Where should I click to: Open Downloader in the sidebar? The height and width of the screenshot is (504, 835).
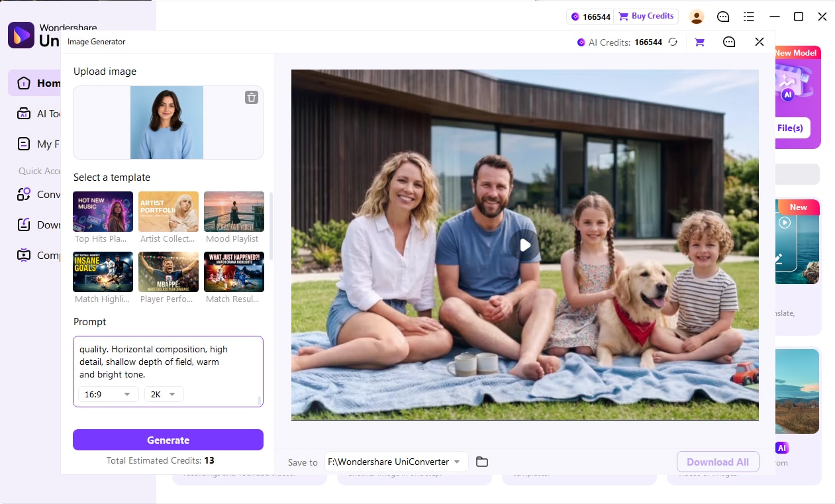39,225
